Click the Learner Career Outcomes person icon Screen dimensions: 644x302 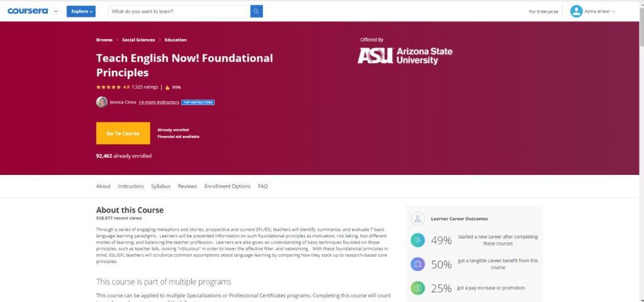(x=418, y=219)
